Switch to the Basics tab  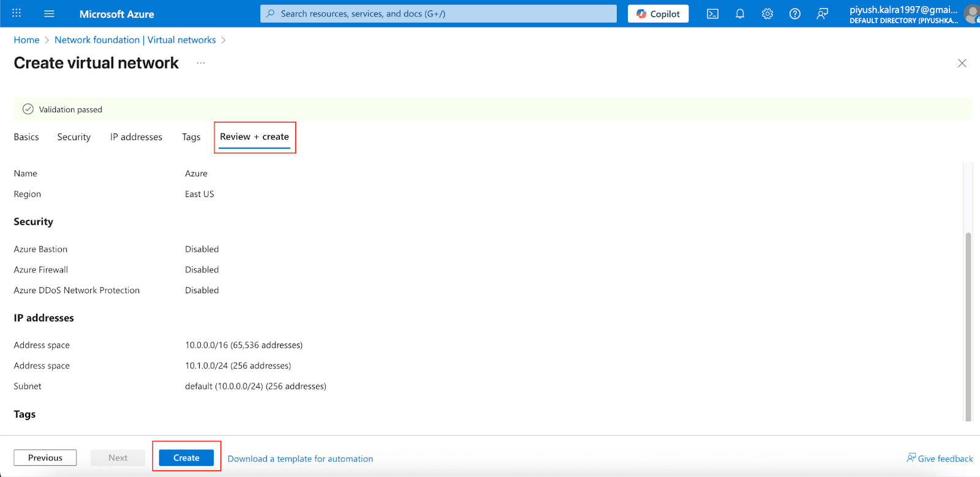[x=26, y=137]
